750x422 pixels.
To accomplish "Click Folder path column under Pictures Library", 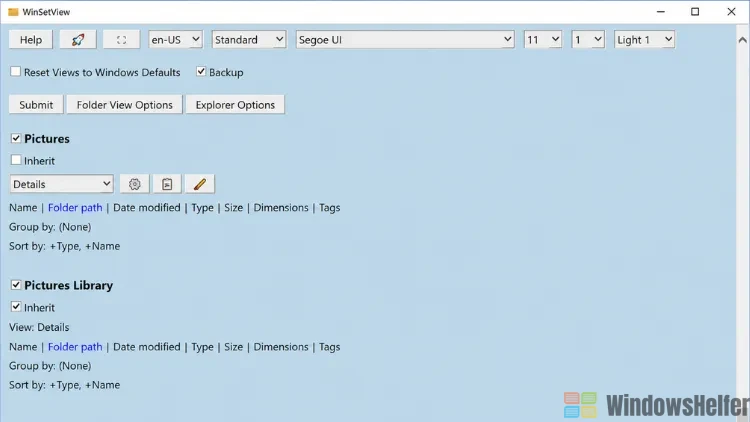I will 75,347.
